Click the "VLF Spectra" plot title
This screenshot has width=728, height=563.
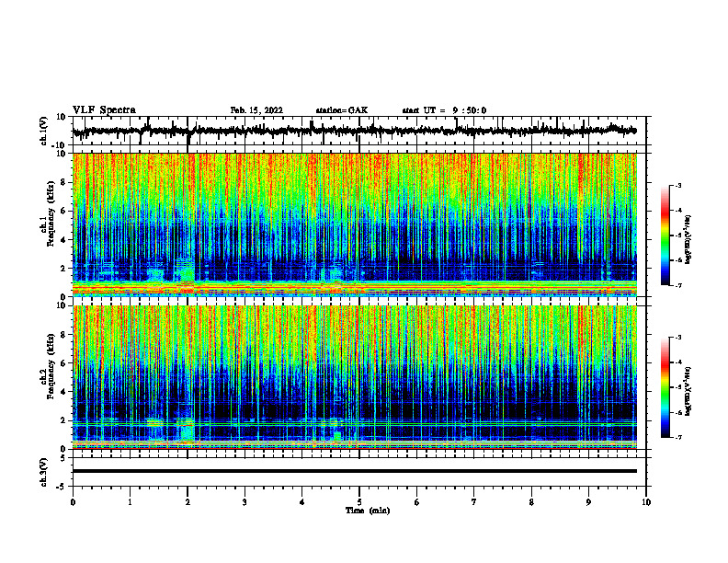click(104, 110)
